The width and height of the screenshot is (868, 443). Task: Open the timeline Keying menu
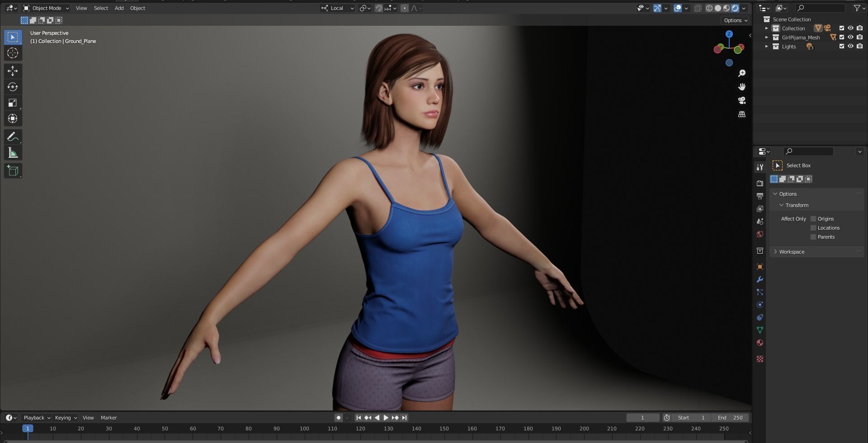pos(66,418)
